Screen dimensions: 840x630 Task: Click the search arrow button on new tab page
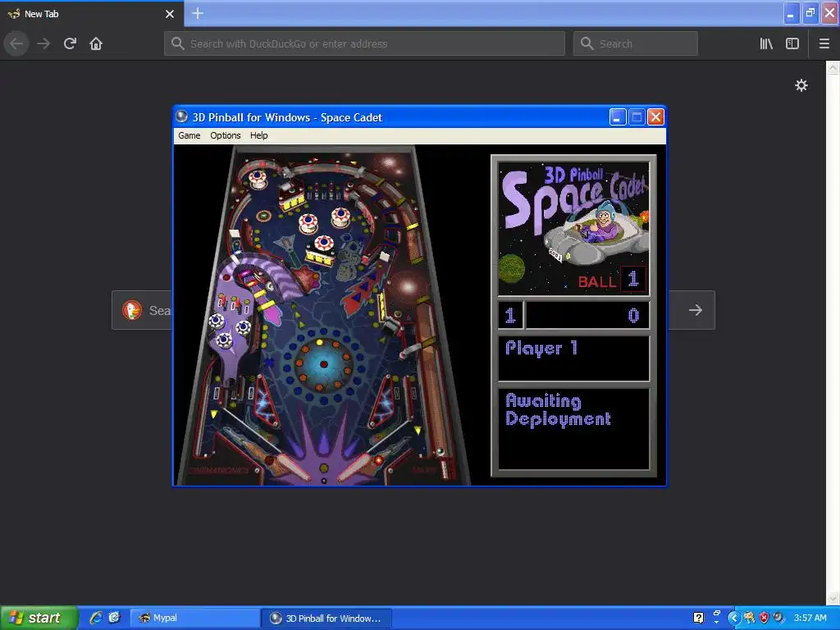coord(696,310)
